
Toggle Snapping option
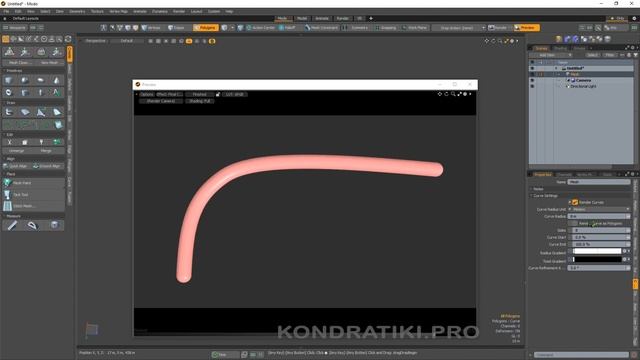pos(386,28)
